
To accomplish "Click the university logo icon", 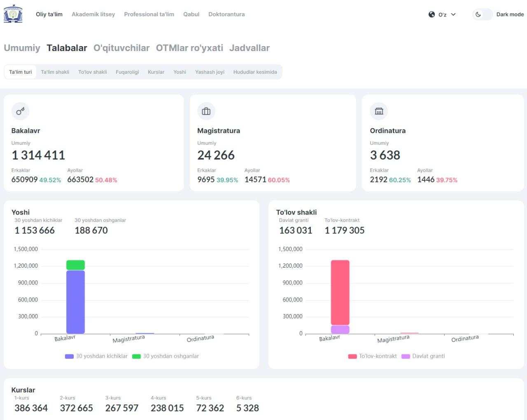I will pyautogui.click(x=13, y=14).
